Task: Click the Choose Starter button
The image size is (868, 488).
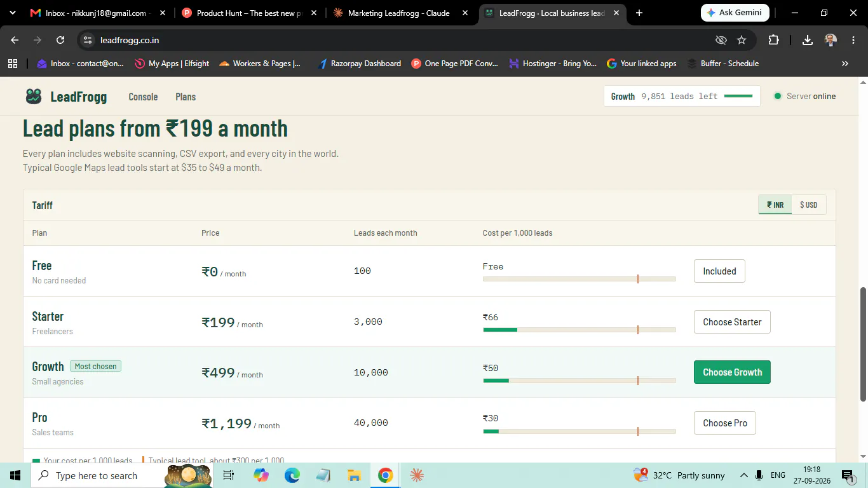Action: (732, 322)
